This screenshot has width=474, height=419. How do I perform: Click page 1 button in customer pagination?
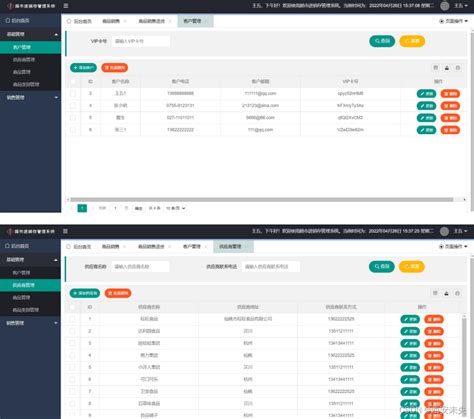point(82,208)
